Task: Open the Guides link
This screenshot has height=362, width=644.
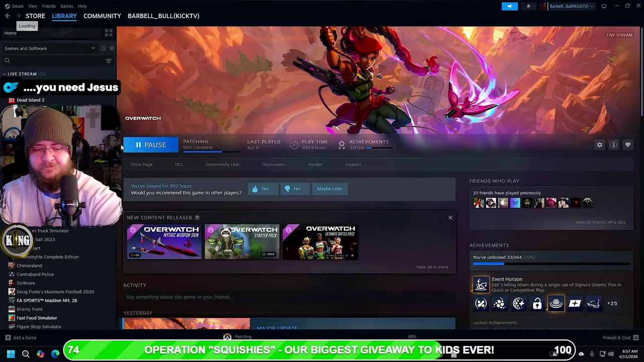Action: pos(315,164)
